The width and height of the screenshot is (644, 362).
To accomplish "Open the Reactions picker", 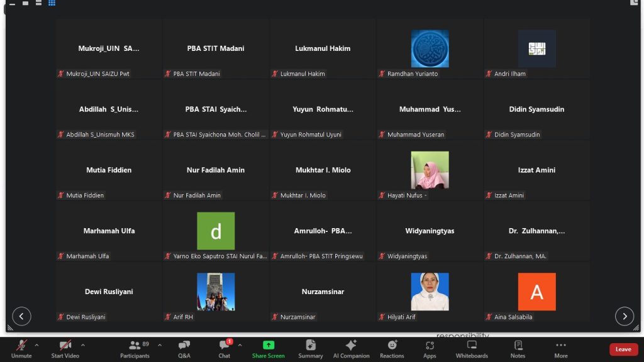I will [x=392, y=349].
